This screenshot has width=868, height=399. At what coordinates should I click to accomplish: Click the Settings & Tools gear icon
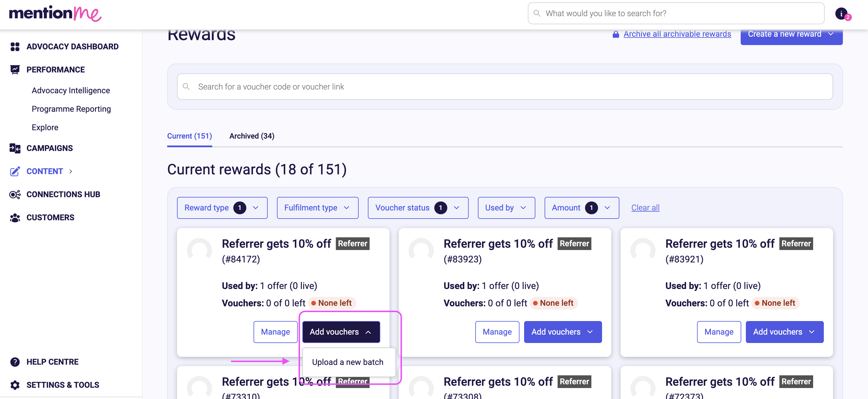click(x=15, y=385)
